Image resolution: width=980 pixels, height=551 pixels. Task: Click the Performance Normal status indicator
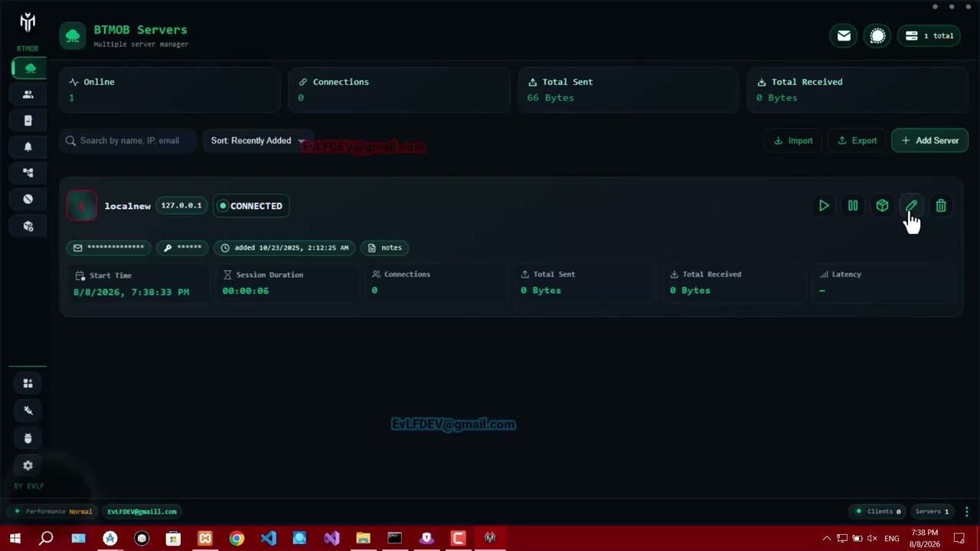click(x=54, y=511)
